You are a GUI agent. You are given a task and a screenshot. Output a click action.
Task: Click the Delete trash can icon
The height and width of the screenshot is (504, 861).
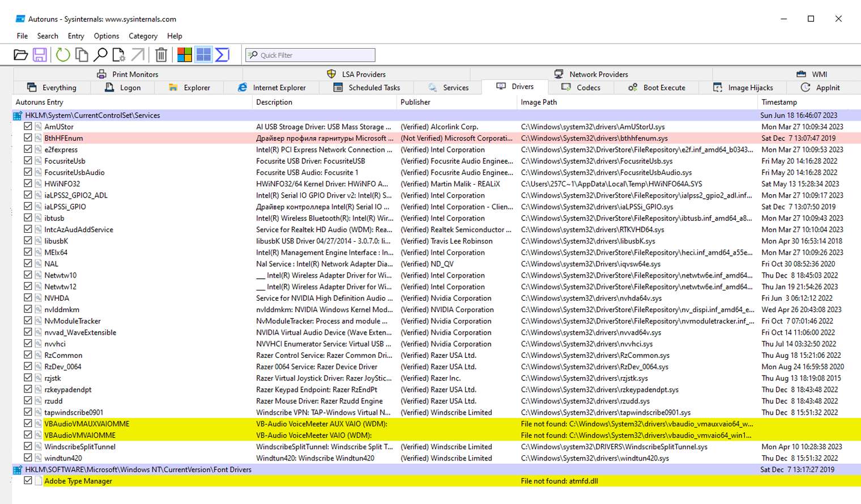point(161,55)
